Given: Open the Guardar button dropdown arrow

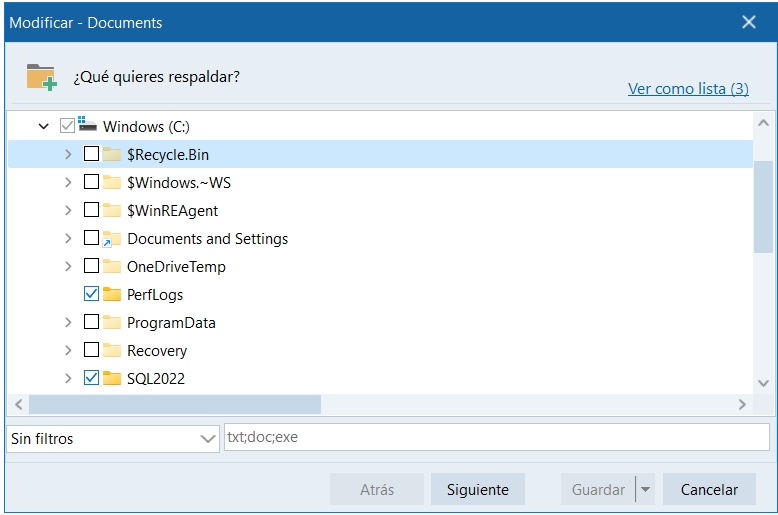Looking at the screenshot, I should [x=645, y=490].
